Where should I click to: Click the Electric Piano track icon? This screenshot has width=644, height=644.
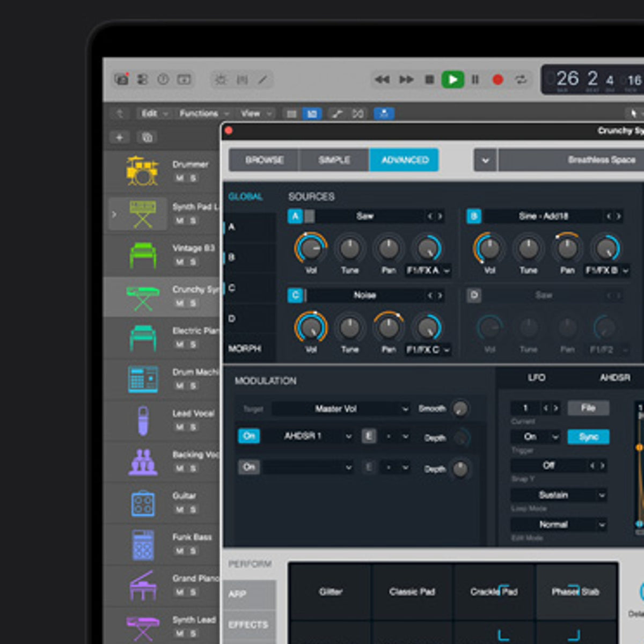142,338
